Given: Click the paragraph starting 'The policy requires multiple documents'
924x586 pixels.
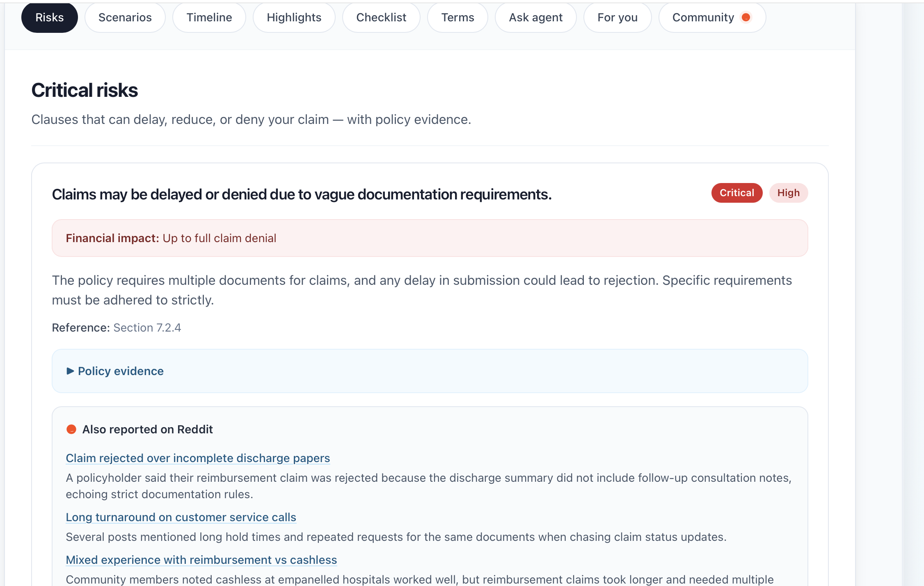Looking at the screenshot, I should [x=422, y=290].
